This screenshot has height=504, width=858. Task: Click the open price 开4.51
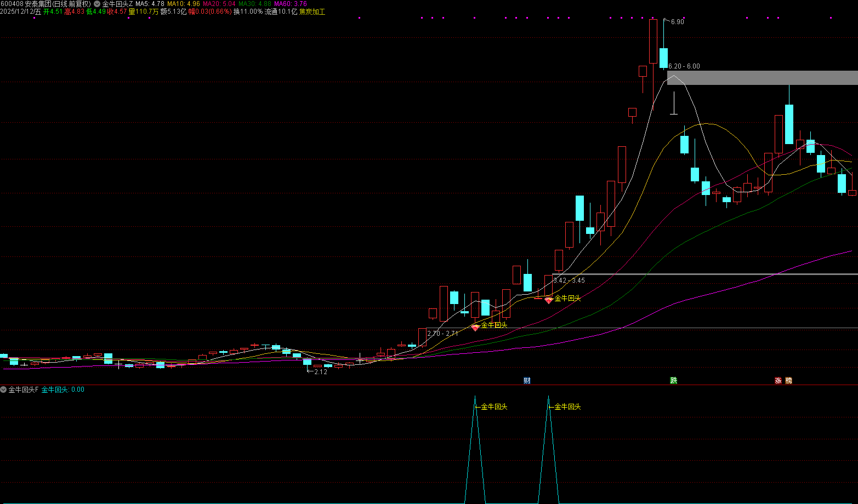[x=53, y=12]
